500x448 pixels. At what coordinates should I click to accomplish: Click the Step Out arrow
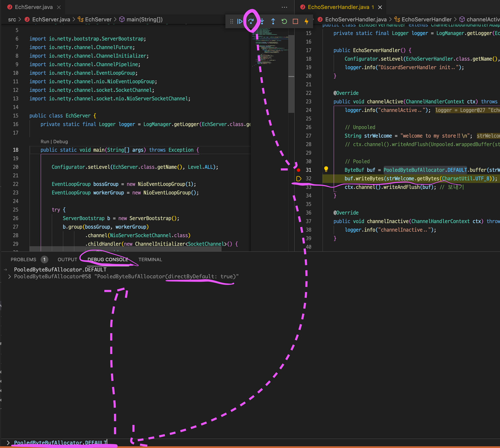pyautogui.click(x=273, y=21)
